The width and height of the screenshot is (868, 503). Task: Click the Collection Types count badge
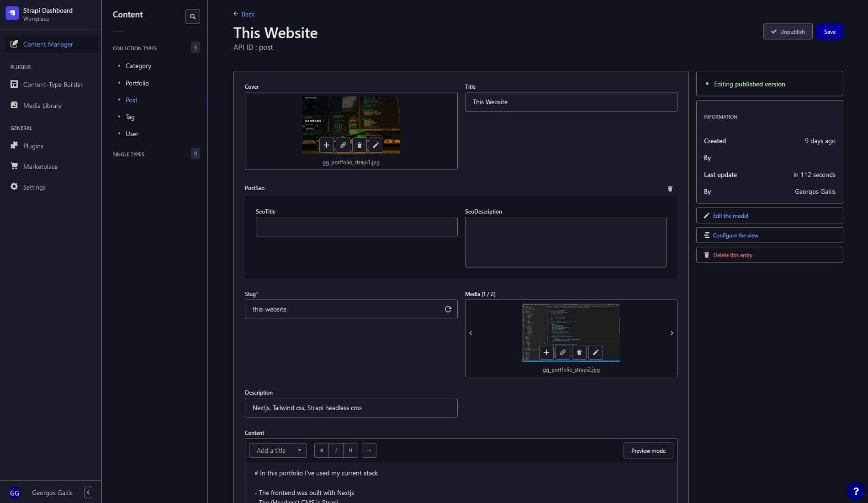195,48
